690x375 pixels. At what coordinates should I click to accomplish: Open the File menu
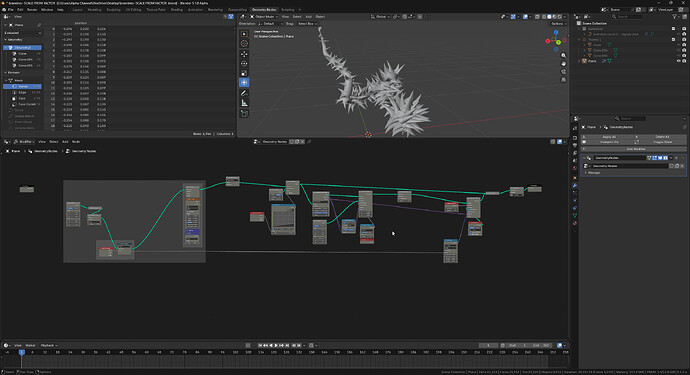[x=11, y=9]
